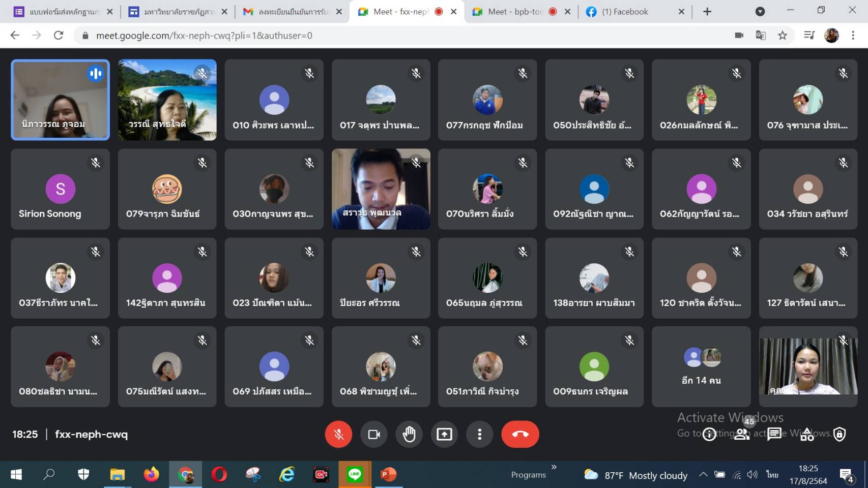The height and width of the screenshot is (488, 868).
Task: Expand the system tray hidden icons chevron
Action: tap(703, 474)
